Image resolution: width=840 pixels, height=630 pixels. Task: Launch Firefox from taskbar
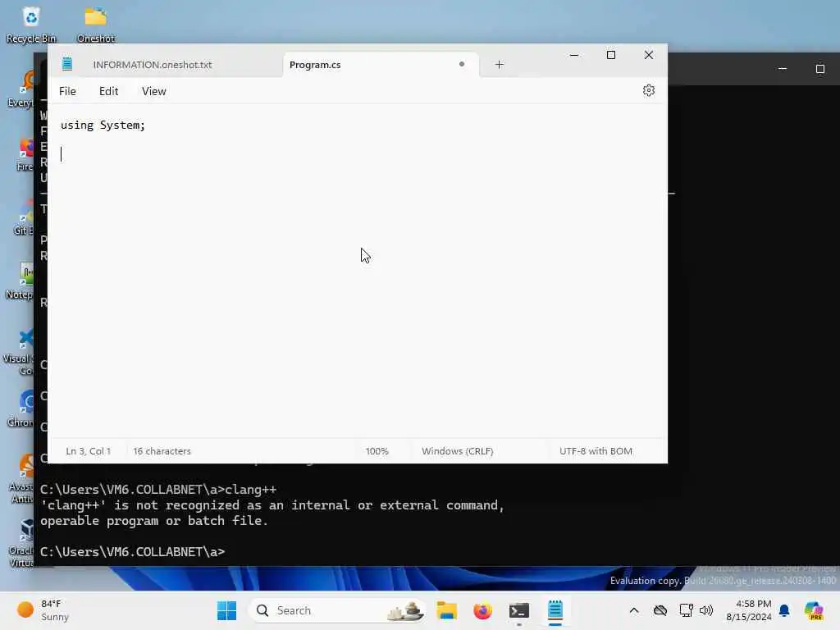pos(482,610)
